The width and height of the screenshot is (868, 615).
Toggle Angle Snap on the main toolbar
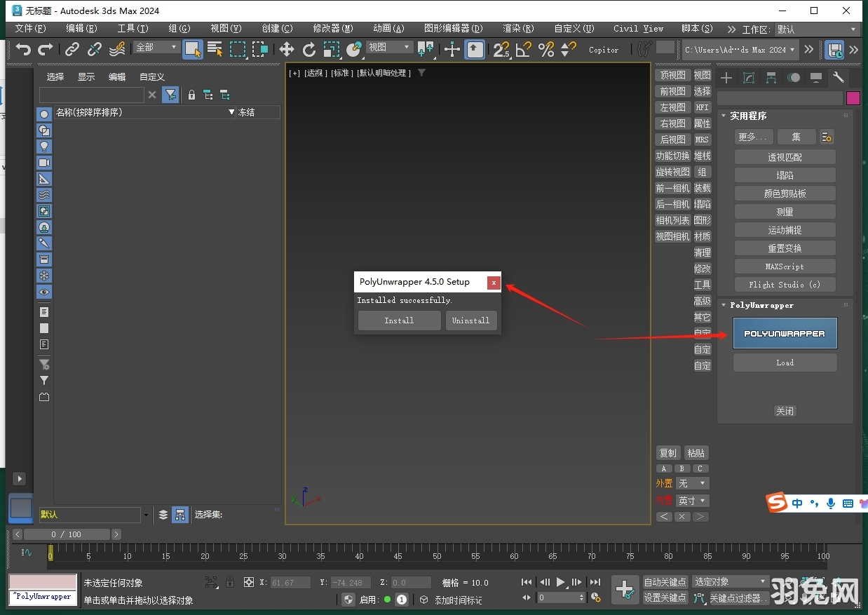click(x=522, y=50)
